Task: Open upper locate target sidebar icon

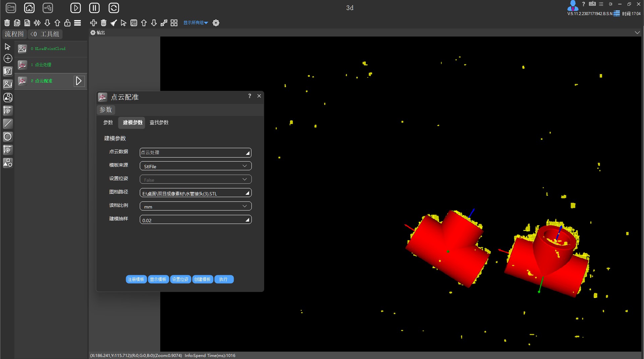Action: click(x=8, y=110)
